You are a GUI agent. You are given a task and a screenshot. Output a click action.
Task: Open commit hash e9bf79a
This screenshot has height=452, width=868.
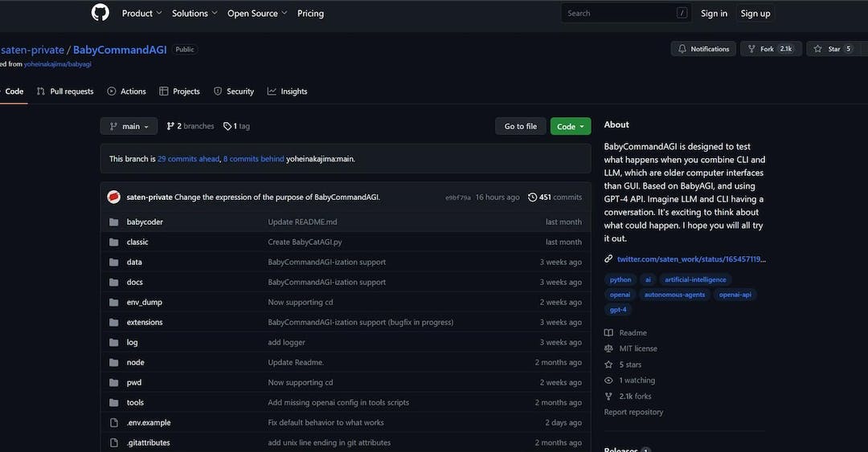point(458,197)
